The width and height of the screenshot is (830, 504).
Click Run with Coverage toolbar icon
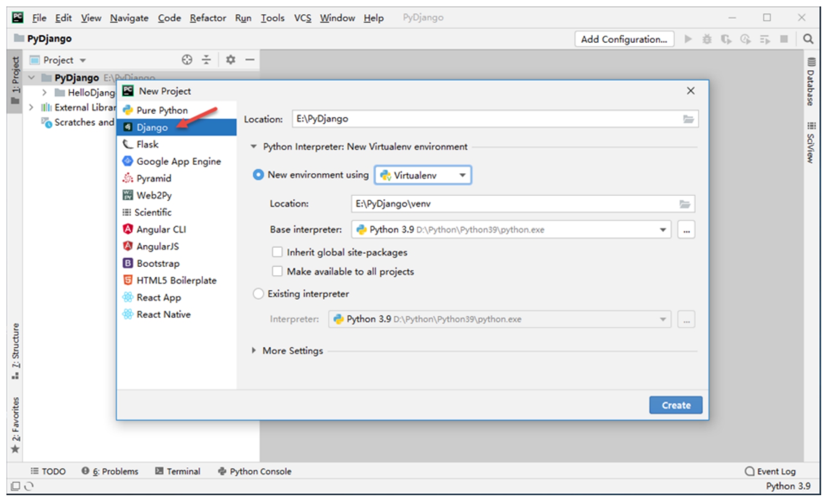coord(726,39)
